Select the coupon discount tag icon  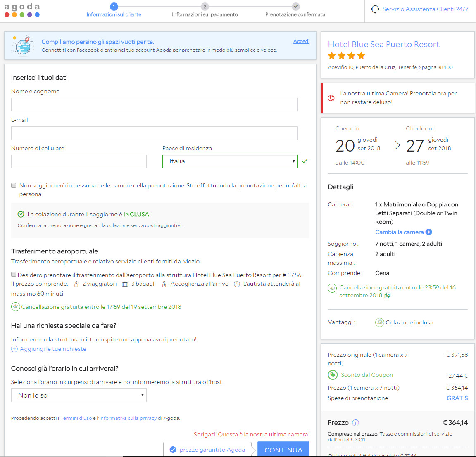[333, 375]
